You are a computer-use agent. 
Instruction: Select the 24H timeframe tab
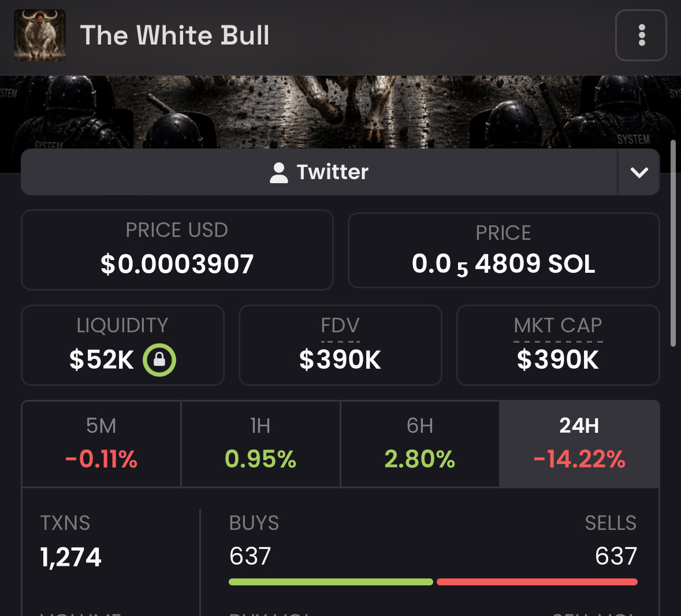point(579,444)
